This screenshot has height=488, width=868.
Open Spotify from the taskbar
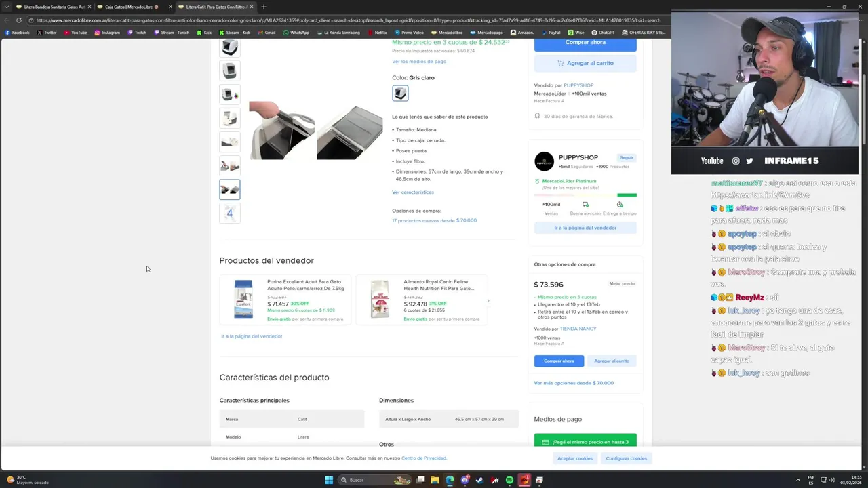tap(509, 480)
